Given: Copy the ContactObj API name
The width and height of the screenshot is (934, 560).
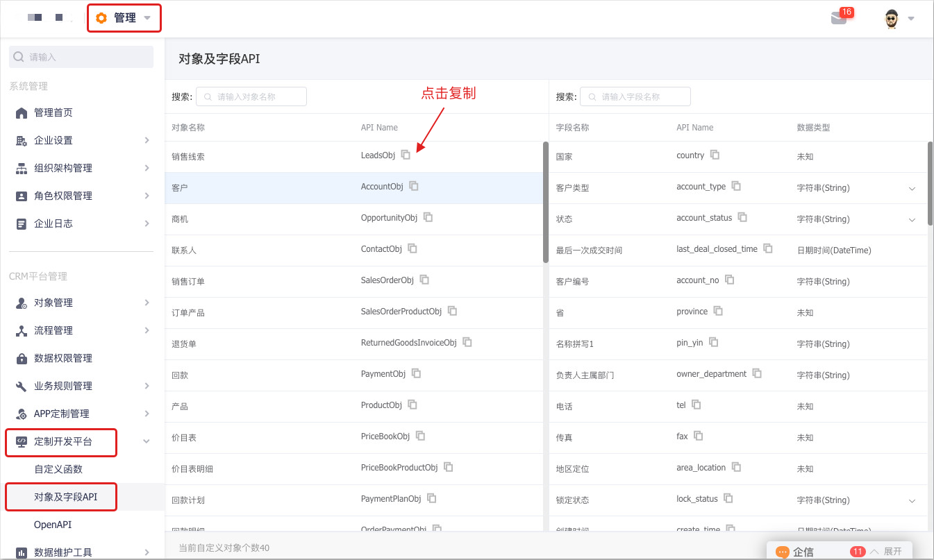Looking at the screenshot, I should 412,248.
